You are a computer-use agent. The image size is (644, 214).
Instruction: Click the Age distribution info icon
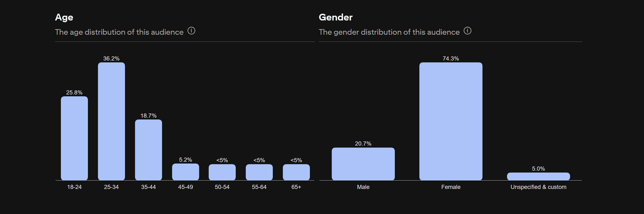(191, 31)
